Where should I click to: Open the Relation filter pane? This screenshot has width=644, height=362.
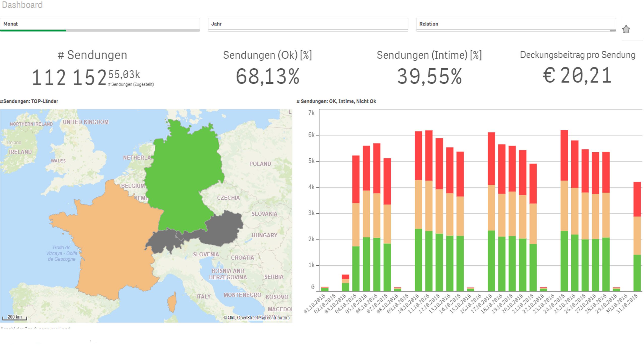[x=516, y=24]
